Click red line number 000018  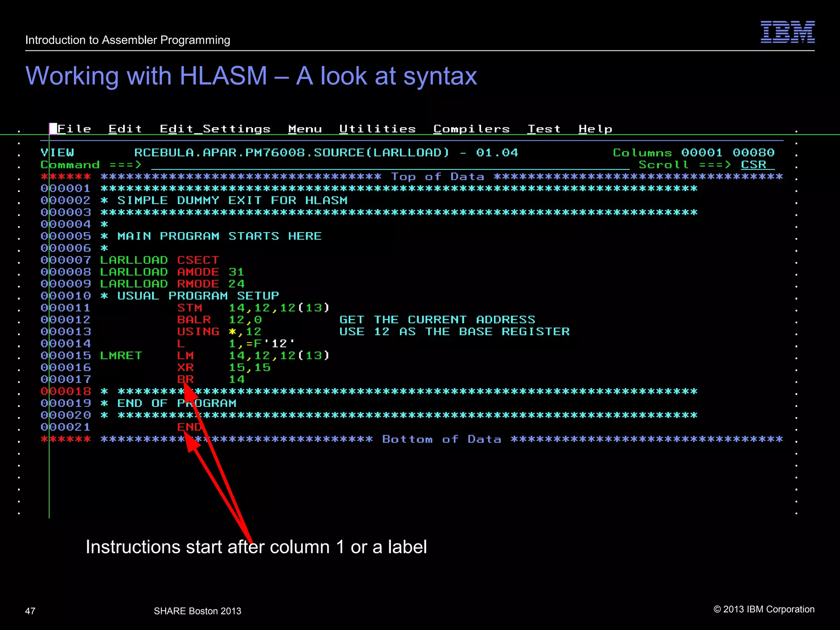66,391
